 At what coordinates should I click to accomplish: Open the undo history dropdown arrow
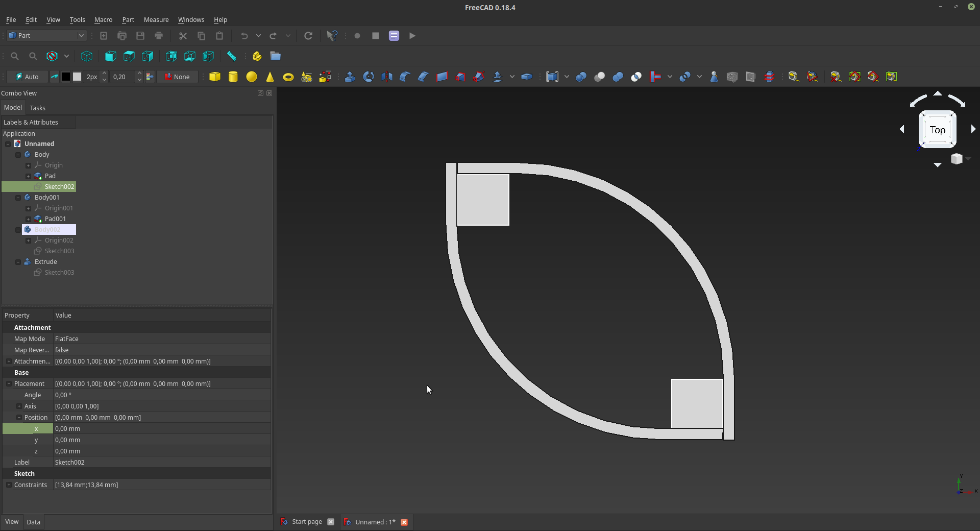point(258,36)
